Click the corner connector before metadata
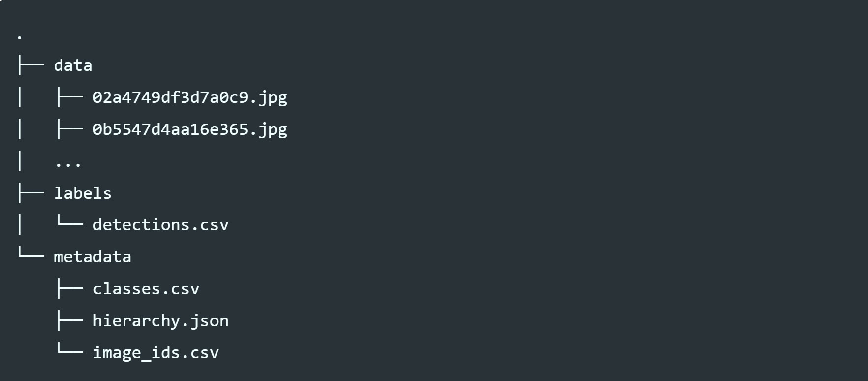The image size is (868, 381). click(31, 254)
